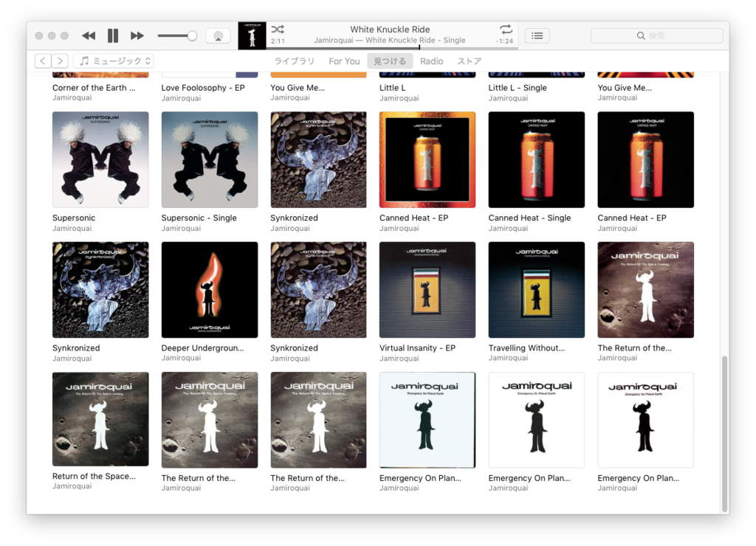Open the ミュージック media type dropdown
The height and width of the screenshot is (546, 756).
click(x=114, y=61)
